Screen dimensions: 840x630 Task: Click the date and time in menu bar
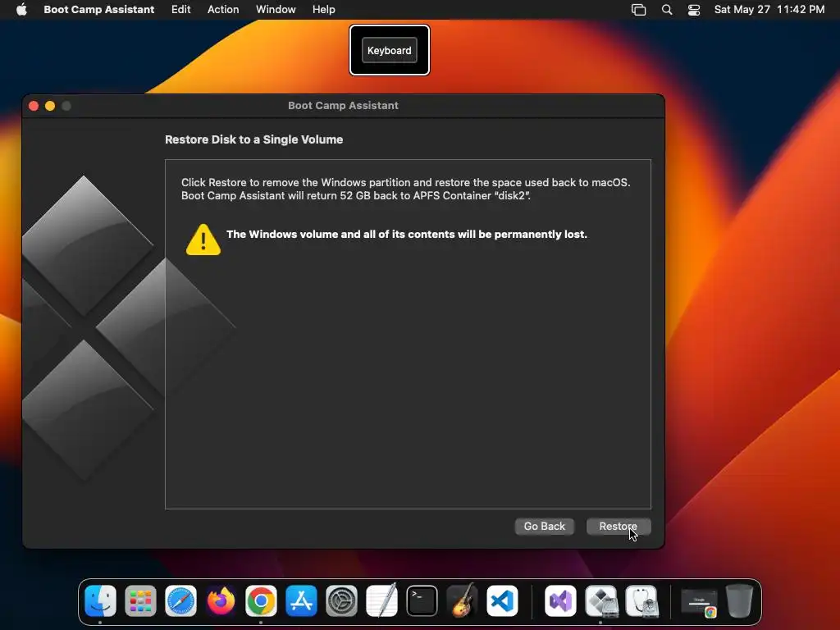click(769, 9)
